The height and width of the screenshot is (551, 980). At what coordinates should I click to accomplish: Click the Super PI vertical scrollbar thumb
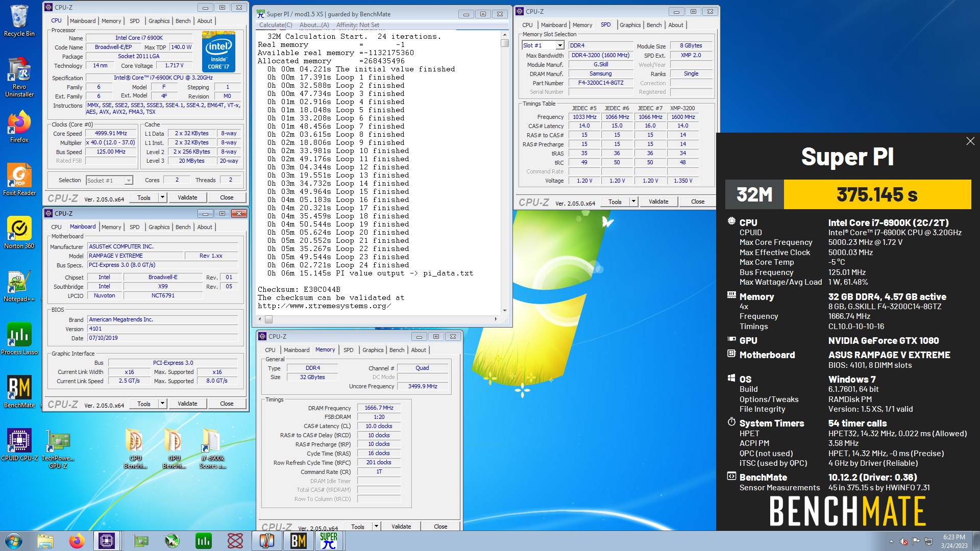pos(505,43)
